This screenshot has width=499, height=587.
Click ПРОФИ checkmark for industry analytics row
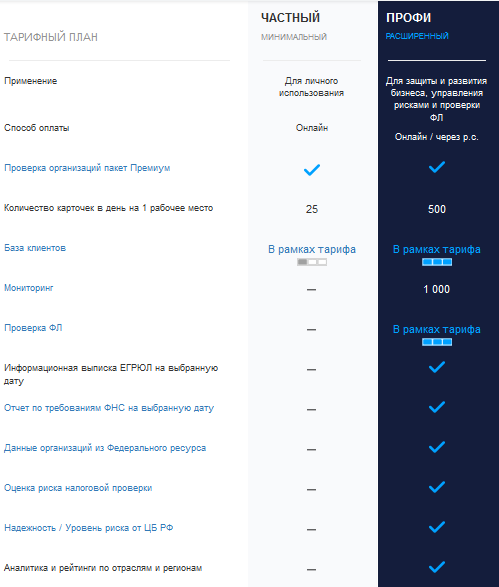437,567
